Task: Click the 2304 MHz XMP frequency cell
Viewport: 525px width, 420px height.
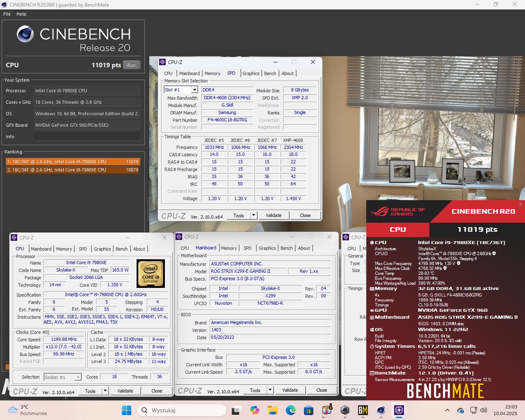Action: click(x=293, y=147)
